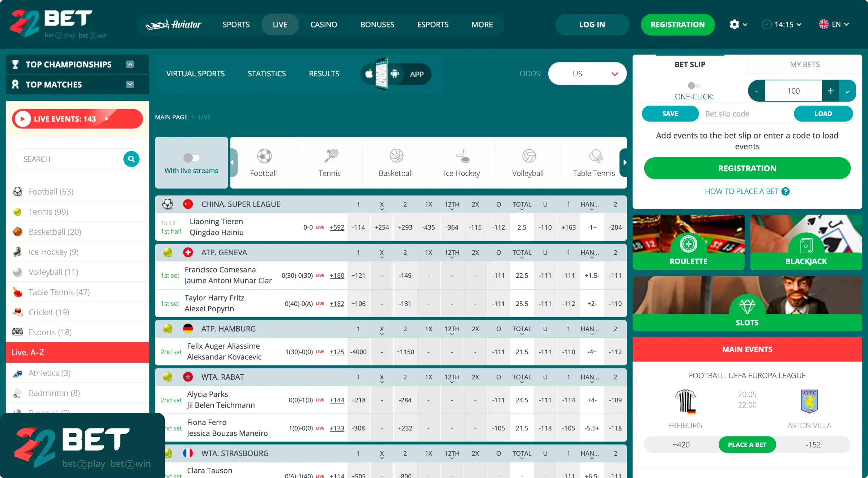Open stake presets dropdown arrow
The width and height of the screenshot is (868, 478).
847,91
